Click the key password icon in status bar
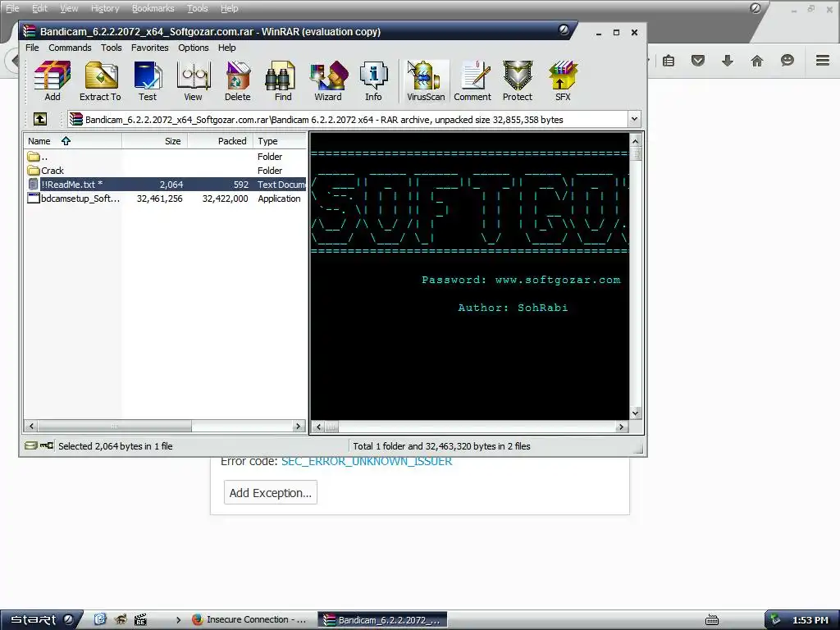The height and width of the screenshot is (630, 840). coord(47,445)
